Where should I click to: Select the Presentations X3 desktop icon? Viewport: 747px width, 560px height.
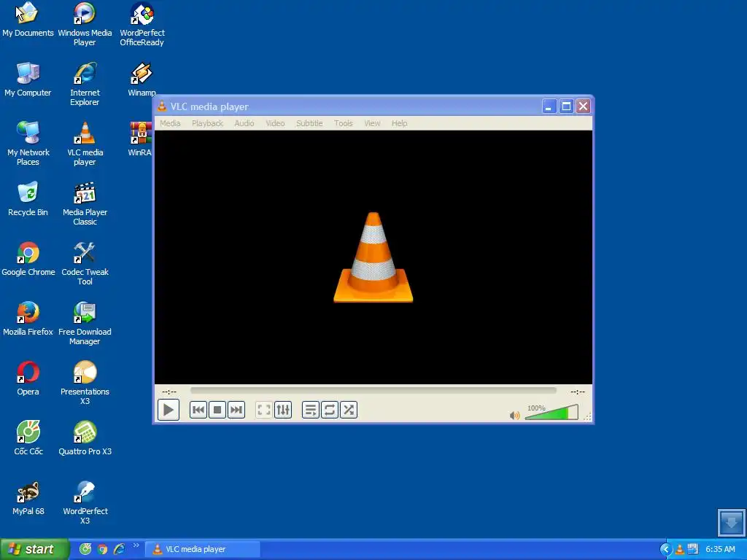85,384
